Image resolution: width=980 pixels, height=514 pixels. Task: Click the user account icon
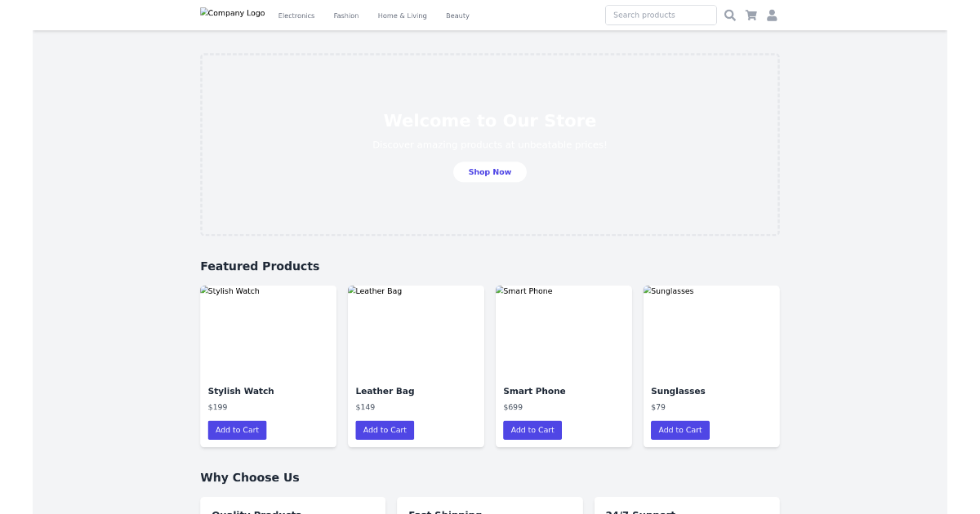click(x=772, y=15)
